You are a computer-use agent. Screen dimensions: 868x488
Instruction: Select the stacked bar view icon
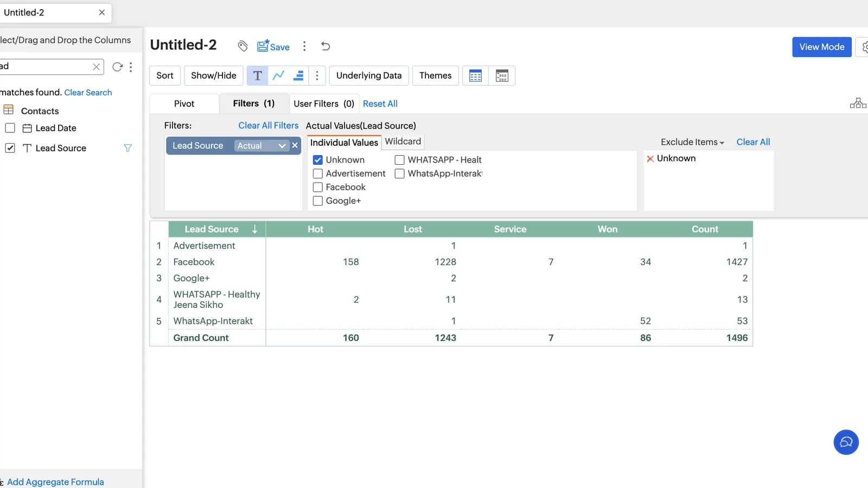click(298, 75)
